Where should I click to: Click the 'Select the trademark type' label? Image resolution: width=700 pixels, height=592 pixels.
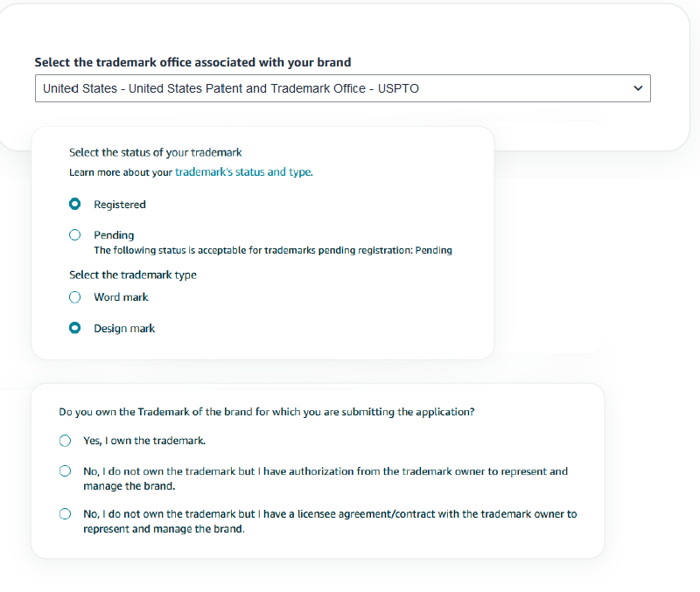[133, 275]
